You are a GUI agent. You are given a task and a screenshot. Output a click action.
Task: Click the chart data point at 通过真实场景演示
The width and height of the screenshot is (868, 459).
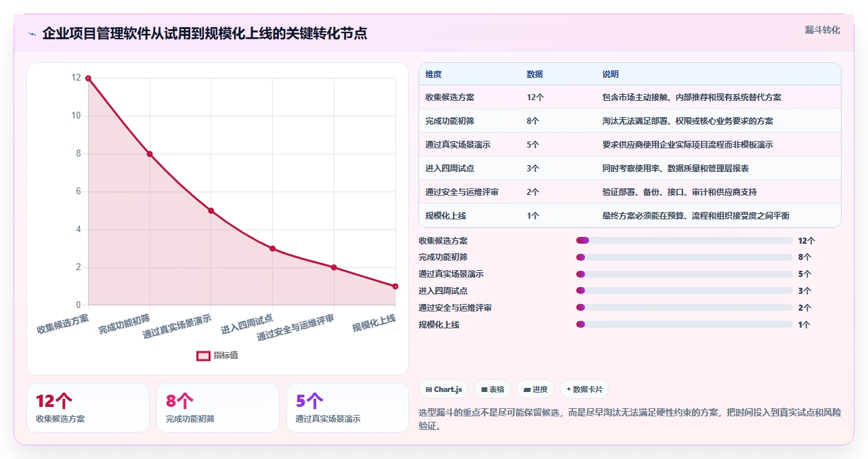pos(211,211)
